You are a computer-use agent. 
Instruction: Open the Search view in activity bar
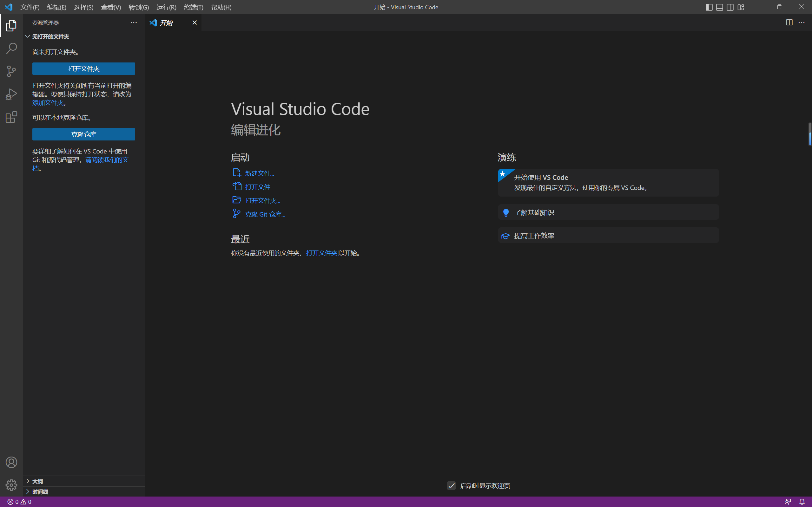point(11,48)
